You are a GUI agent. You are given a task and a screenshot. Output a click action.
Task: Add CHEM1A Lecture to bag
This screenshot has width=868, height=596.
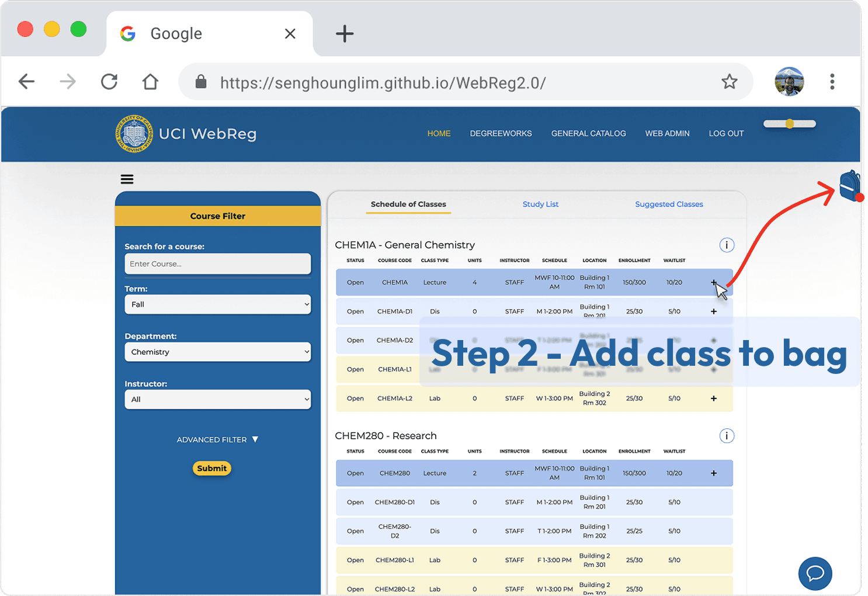(714, 282)
